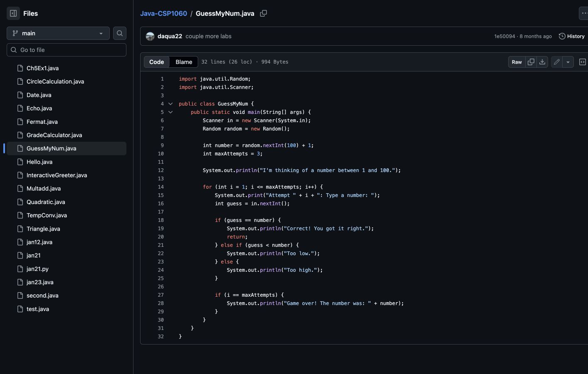
Task: Click the search files magnifier icon
Action: coord(120,33)
